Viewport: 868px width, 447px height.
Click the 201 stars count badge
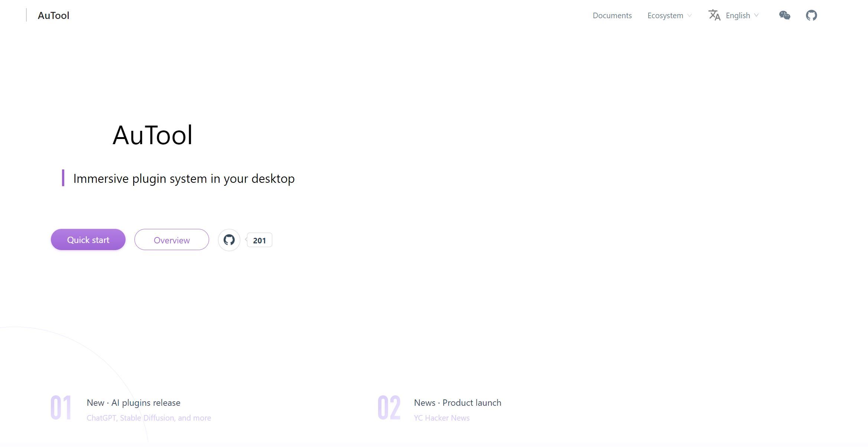259,240
